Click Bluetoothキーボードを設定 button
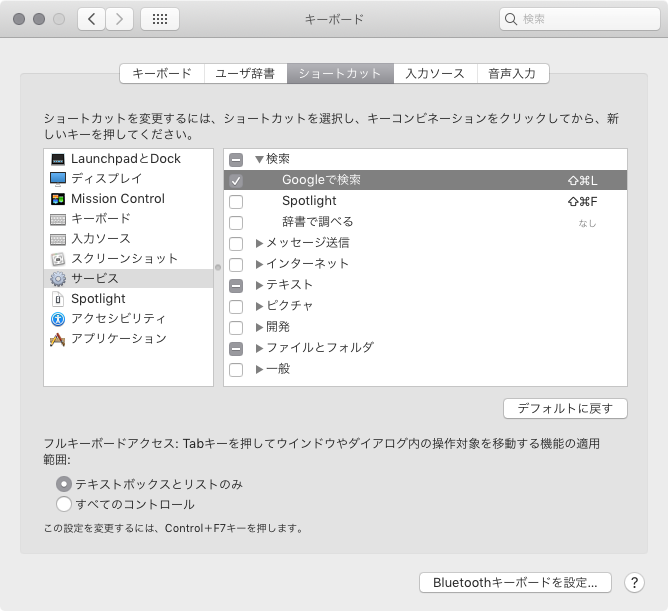This screenshot has width=668, height=611. click(515, 582)
